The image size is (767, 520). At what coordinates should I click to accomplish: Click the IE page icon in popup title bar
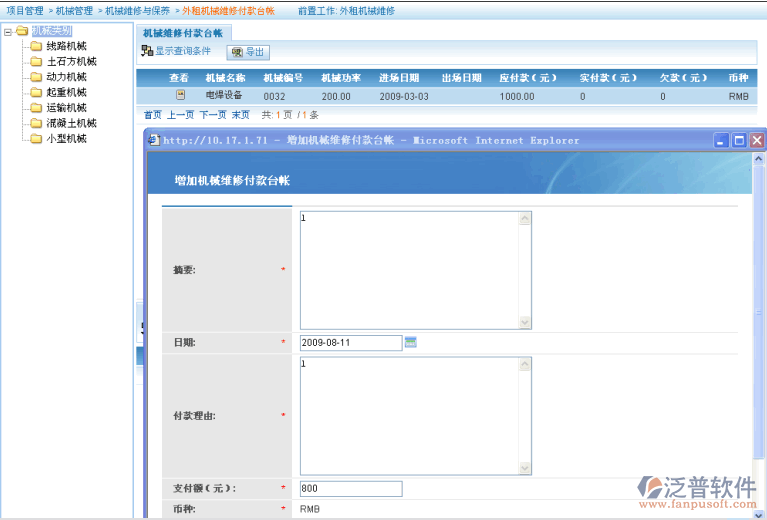point(154,141)
